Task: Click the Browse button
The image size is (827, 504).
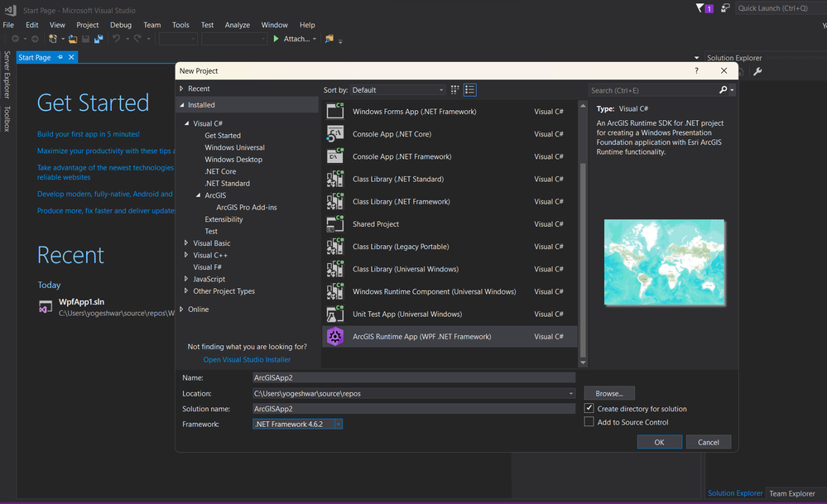Action: [609, 394]
